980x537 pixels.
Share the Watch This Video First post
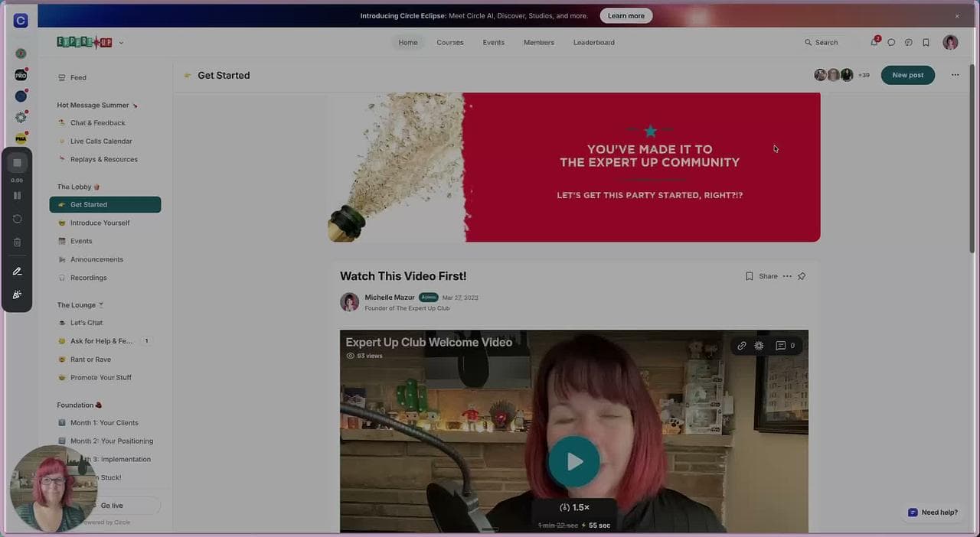point(768,276)
